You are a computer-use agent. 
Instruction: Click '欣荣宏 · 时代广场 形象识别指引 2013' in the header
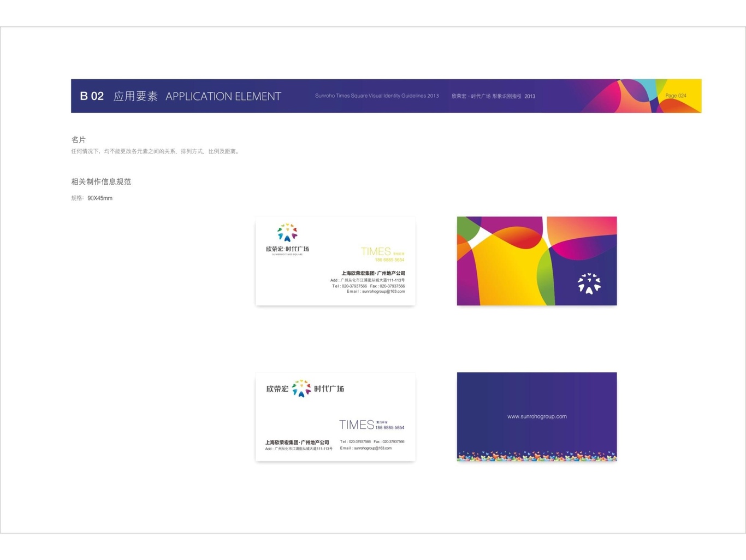(493, 96)
